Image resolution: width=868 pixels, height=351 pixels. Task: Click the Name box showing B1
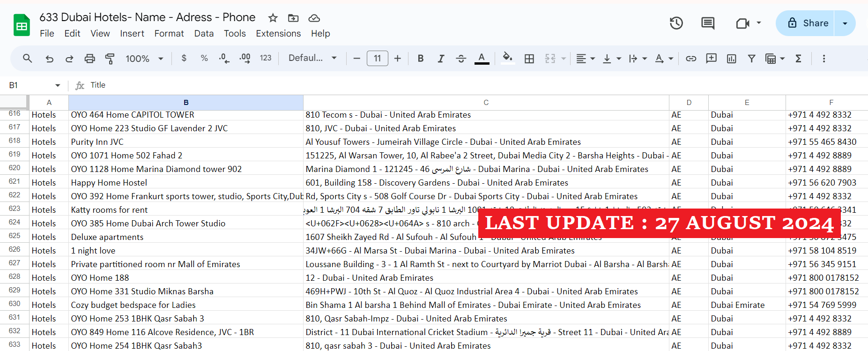(x=34, y=85)
